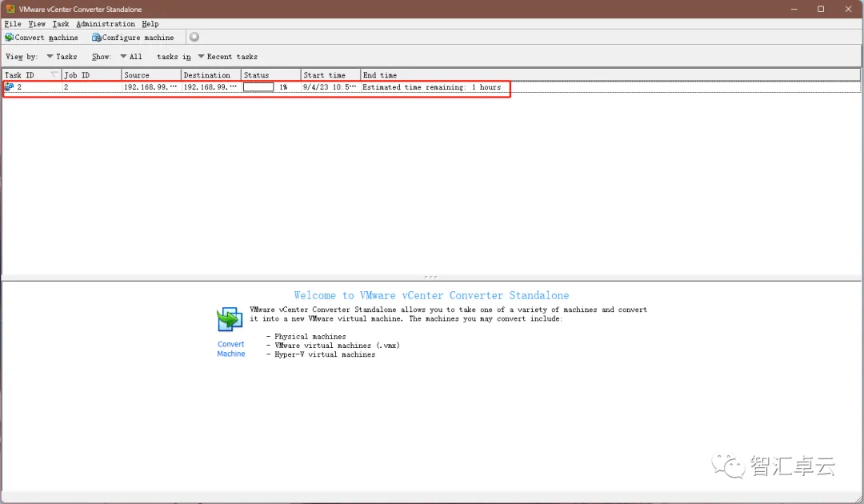Select the task 2 row icon
The width and height of the screenshot is (864, 504).
tap(9, 86)
